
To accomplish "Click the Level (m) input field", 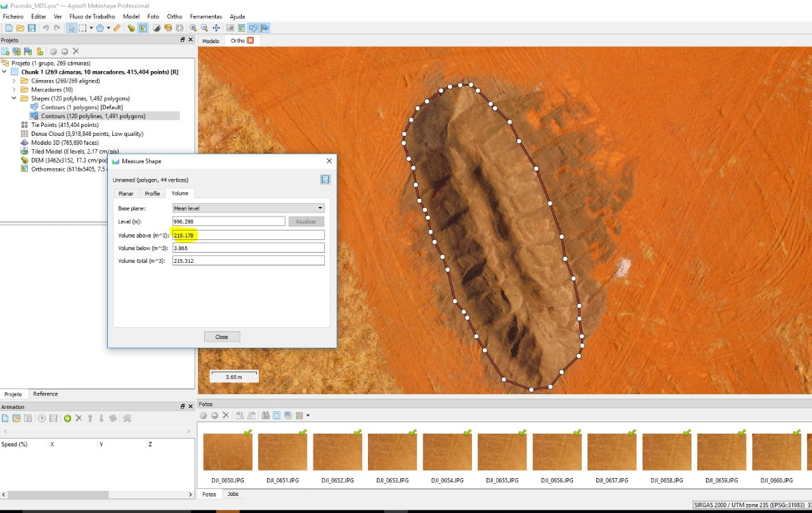I will click(228, 222).
